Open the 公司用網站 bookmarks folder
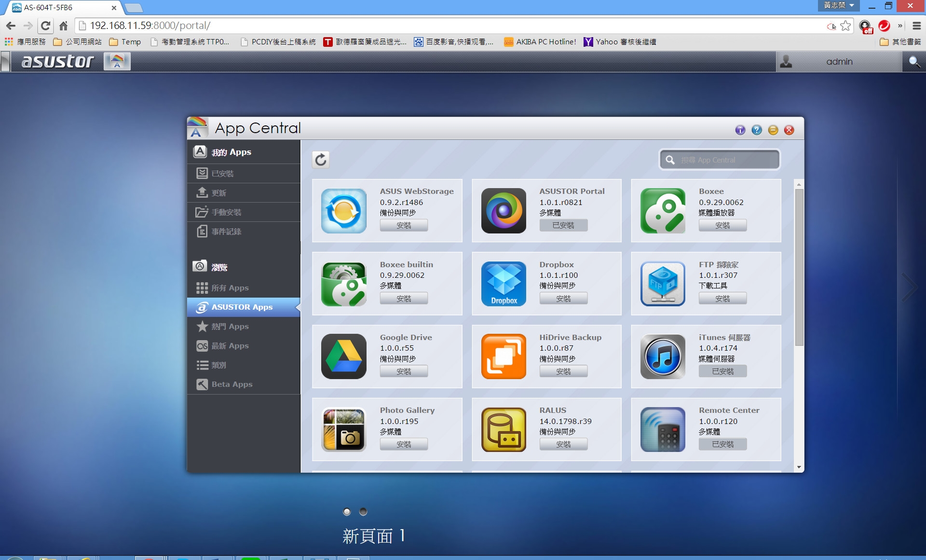The image size is (926, 560). [x=78, y=42]
